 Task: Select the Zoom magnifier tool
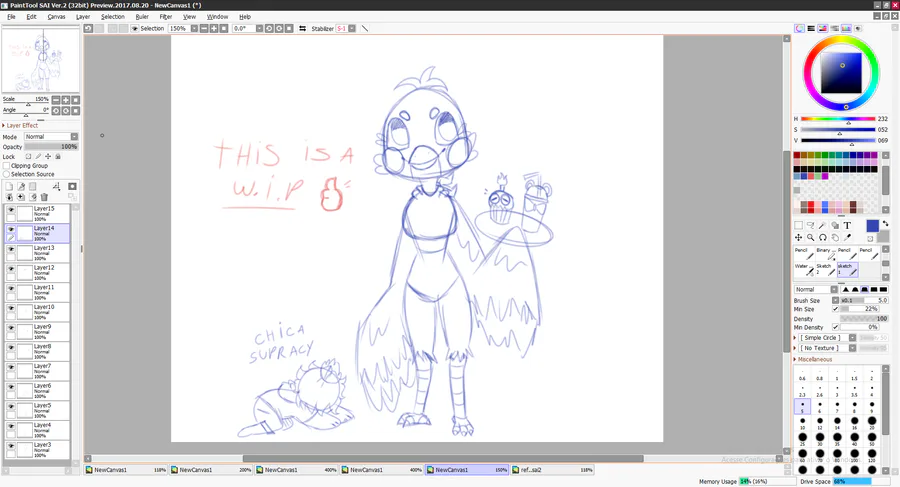tap(810, 237)
